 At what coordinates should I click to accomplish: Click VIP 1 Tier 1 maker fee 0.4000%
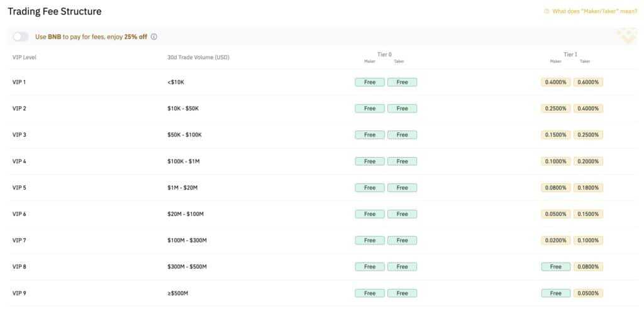coord(555,82)
